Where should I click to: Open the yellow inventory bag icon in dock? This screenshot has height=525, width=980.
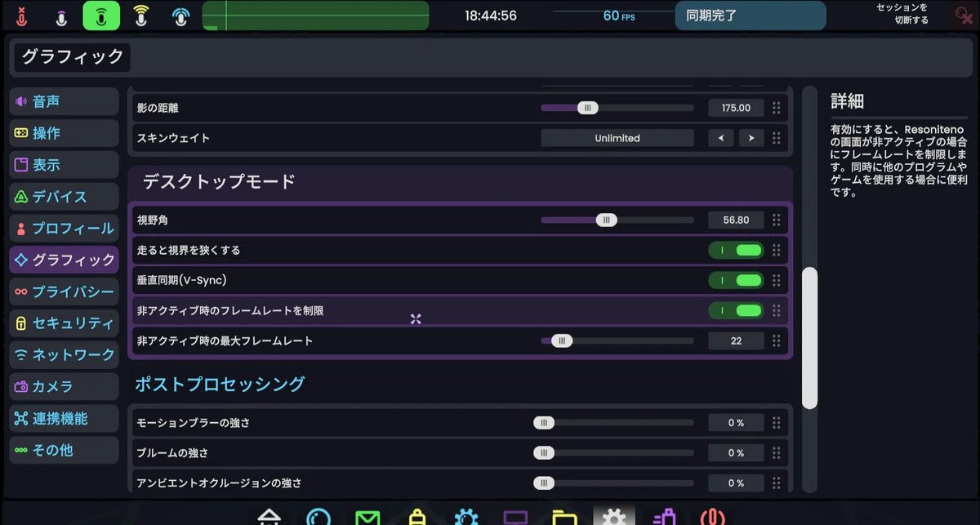click(x=417, y=518)
